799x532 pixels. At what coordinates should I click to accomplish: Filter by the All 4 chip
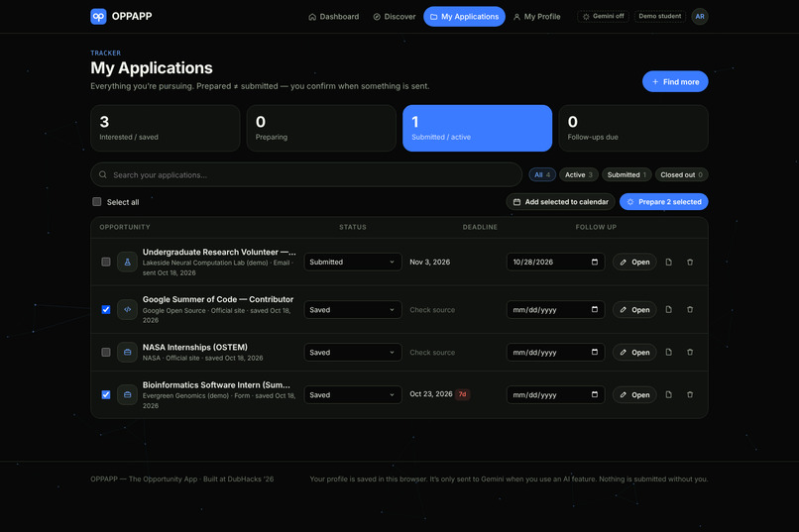pos(542,174)
